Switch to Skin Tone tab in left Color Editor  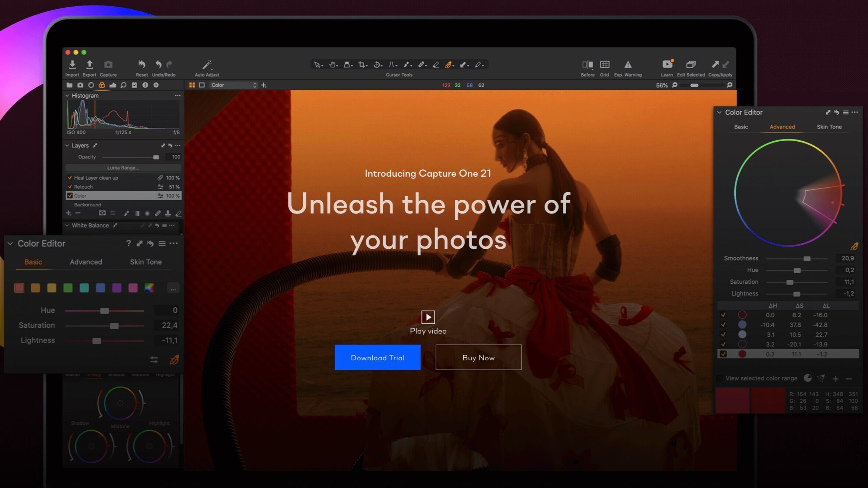tap(146, 262)
